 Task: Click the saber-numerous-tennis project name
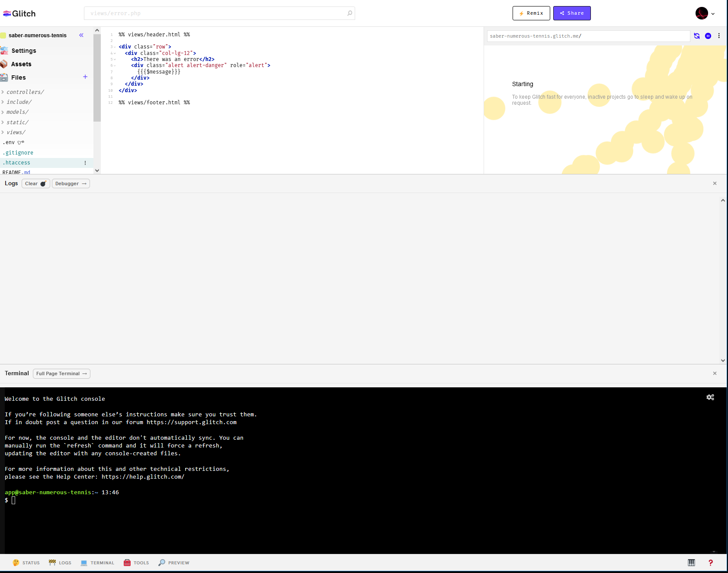click(x=38, y=35)
